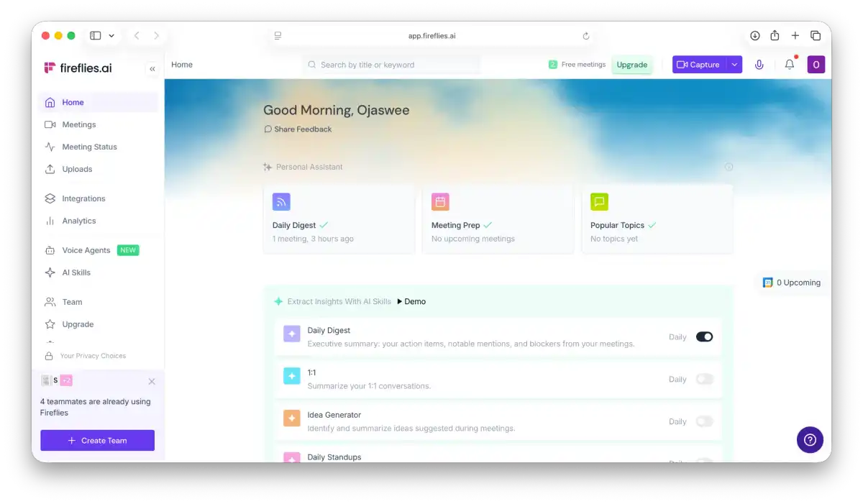Open a new tab with plus icon
The width and height of the screenshot is (863, 504).
click(x=795, y=35)
